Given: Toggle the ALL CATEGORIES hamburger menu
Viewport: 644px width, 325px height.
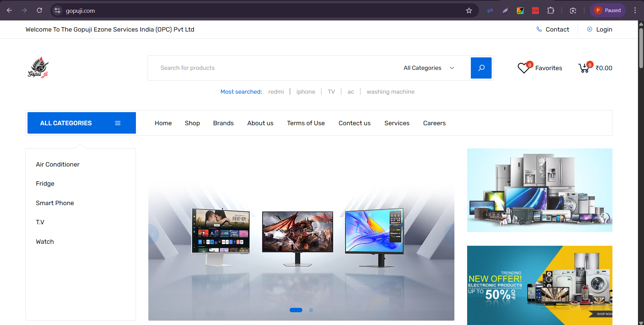Looking at the screenshot, I should click(x=118, y=123).
